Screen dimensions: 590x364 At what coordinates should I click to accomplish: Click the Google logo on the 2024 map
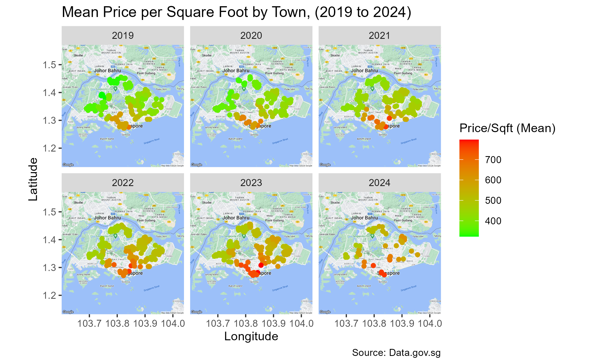pos(325,312)
